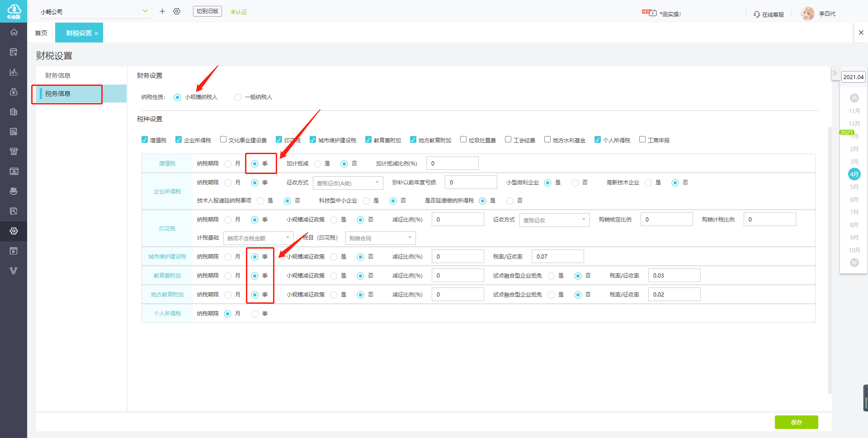Open company settings gear in top bar
Screen dimensions: 868x438
coord(177,11)
